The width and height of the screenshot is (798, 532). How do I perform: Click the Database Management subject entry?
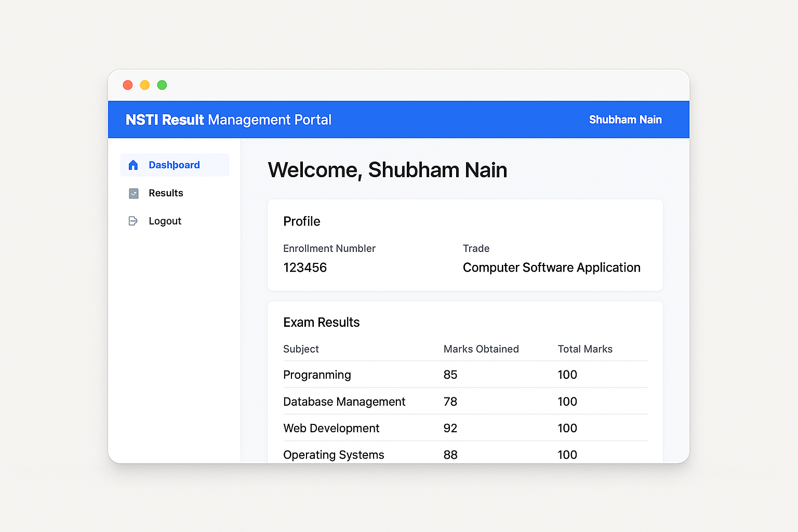344,401
